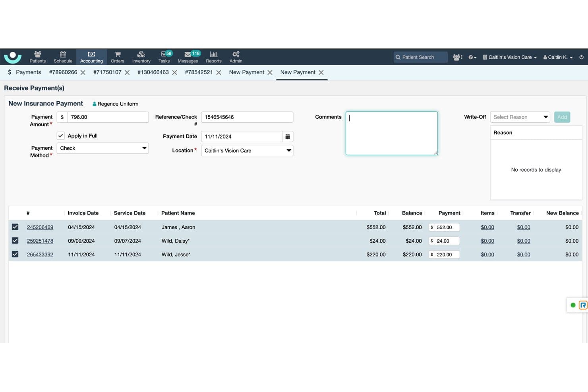Screen dimensions: 588x392
Task: Click the power logout icon
Action: (x=581, y=57)
